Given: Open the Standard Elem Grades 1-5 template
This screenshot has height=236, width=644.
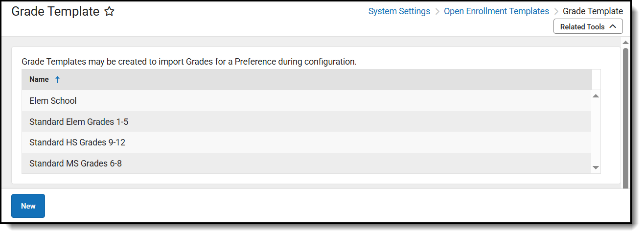Looking at the screenshot, I should pyautogui.click(x=79, y=122).
